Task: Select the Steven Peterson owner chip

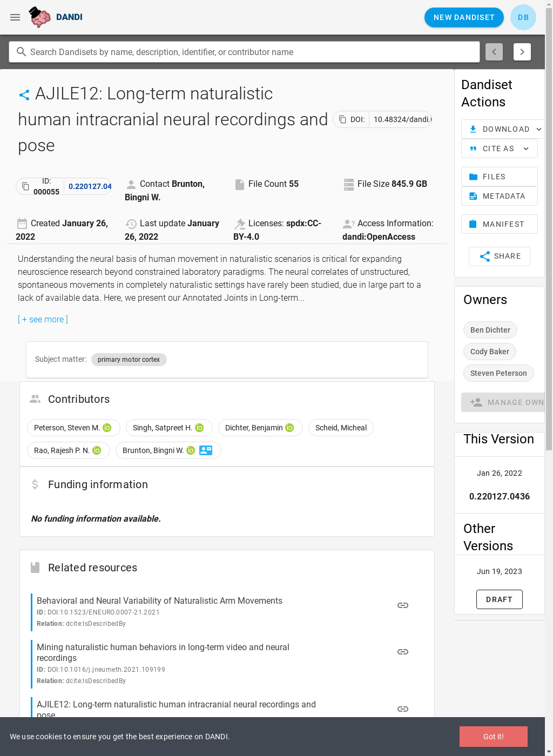Action: click(x=498, y=373)
